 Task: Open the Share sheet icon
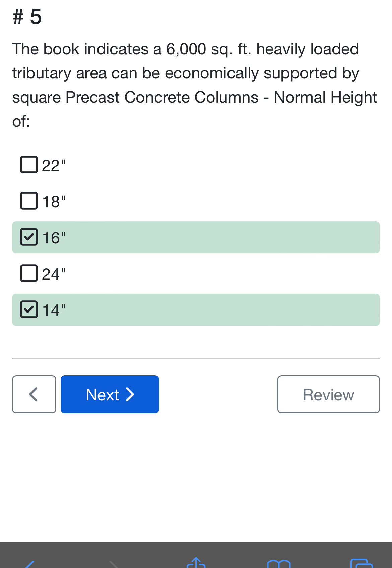point(196,565)
